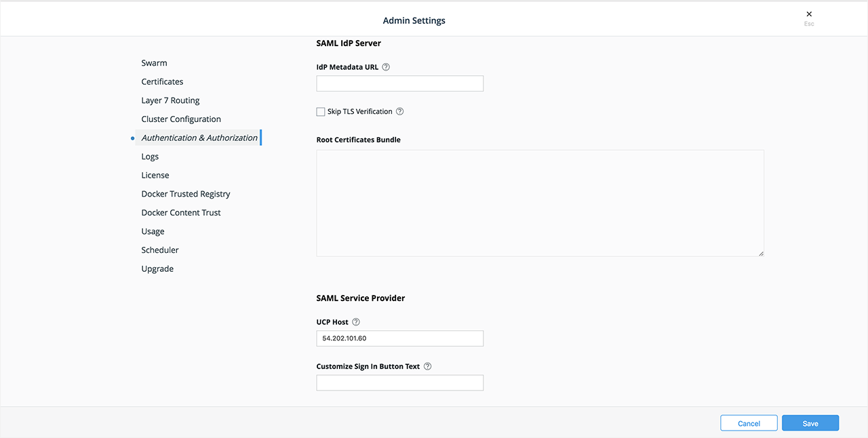
Task: Click the Skip TLS Verification help icon
Action: [x=399, y=111]
